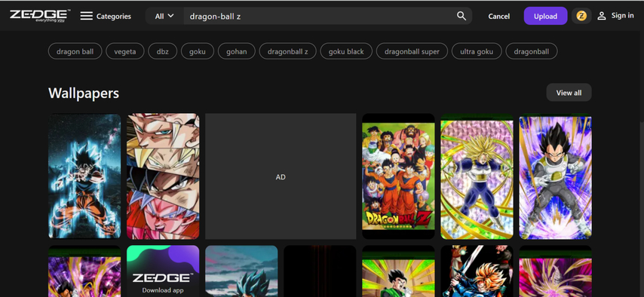Select the dragon ball tag
The height and width of the screenshot is (297, 644).
click(75, 51)
